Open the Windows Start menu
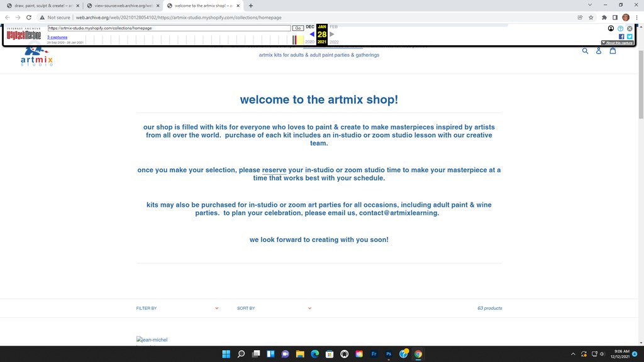This screenshot has height=362, width=644. click(x=226, y=354)
